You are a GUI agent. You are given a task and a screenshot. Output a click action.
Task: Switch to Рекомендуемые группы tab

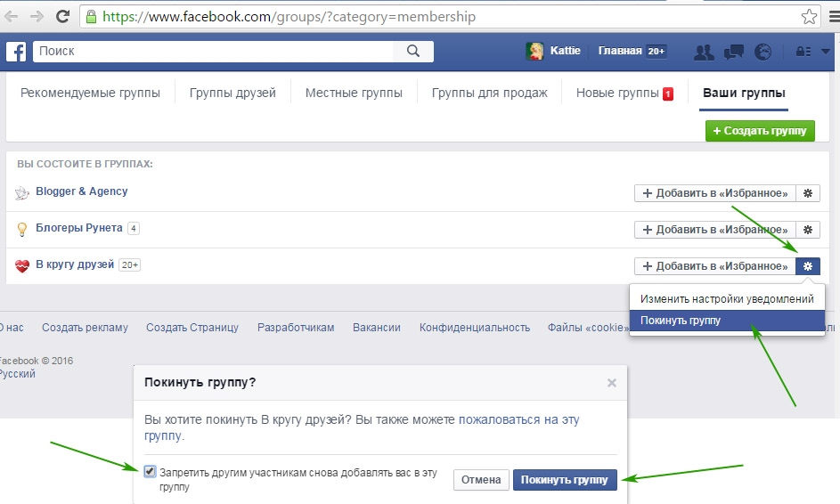pyautogui.click(x=90, y=93)
